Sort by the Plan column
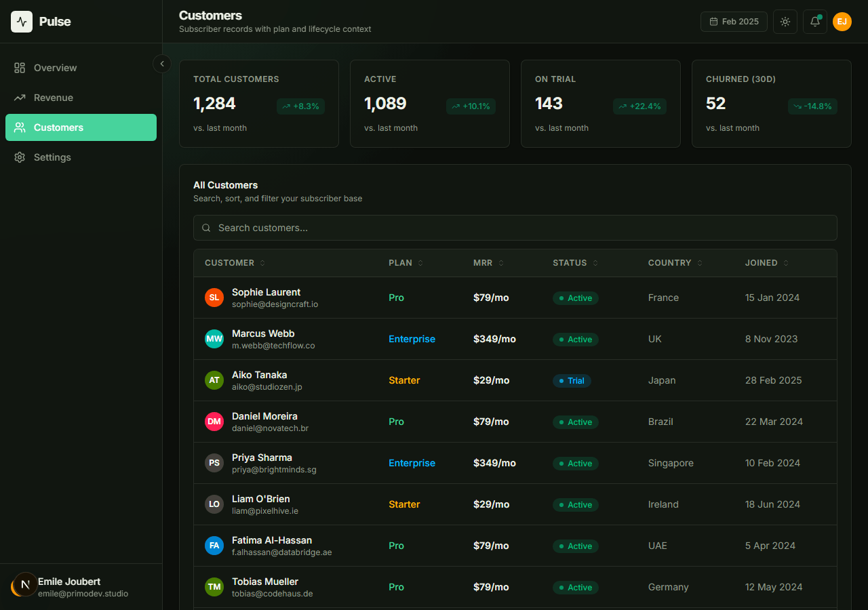The width and height of the screenshot is (868, 610). click(406, 263)
